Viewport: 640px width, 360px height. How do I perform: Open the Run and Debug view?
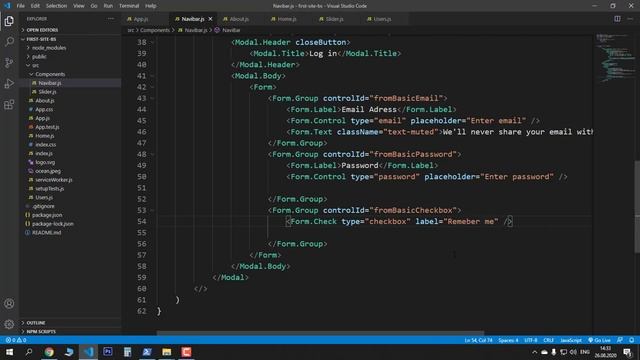coord(9,84)
